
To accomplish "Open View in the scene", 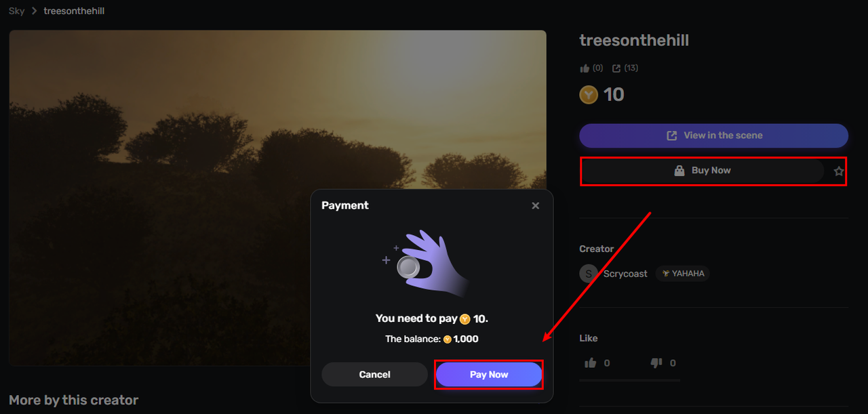I will (x=713, y=136).
